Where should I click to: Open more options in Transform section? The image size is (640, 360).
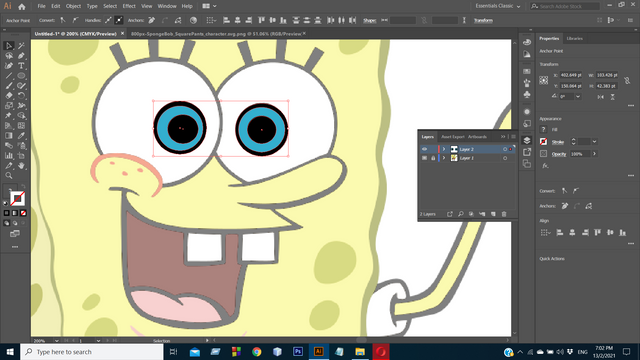pyautogui.click(x=631, y=106)
